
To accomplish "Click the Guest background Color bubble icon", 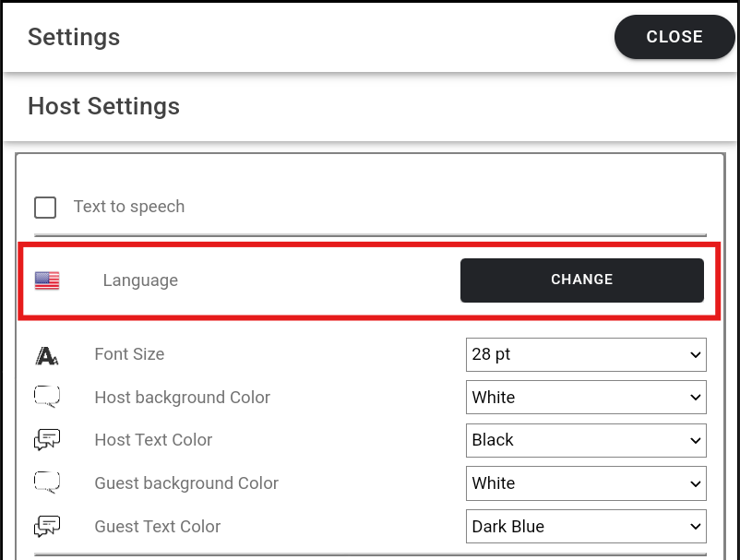I will pyautogui.click(x=47, y=483).
